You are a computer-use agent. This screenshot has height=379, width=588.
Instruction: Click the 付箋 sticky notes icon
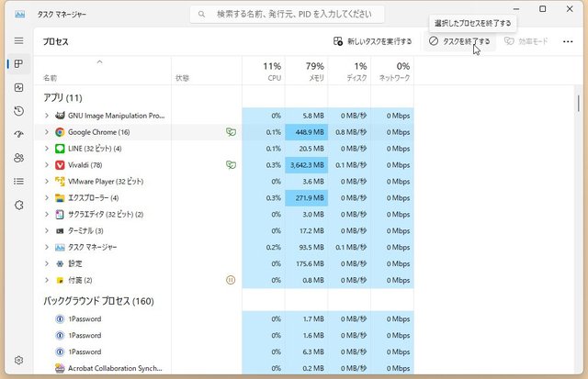click(60, 280)
